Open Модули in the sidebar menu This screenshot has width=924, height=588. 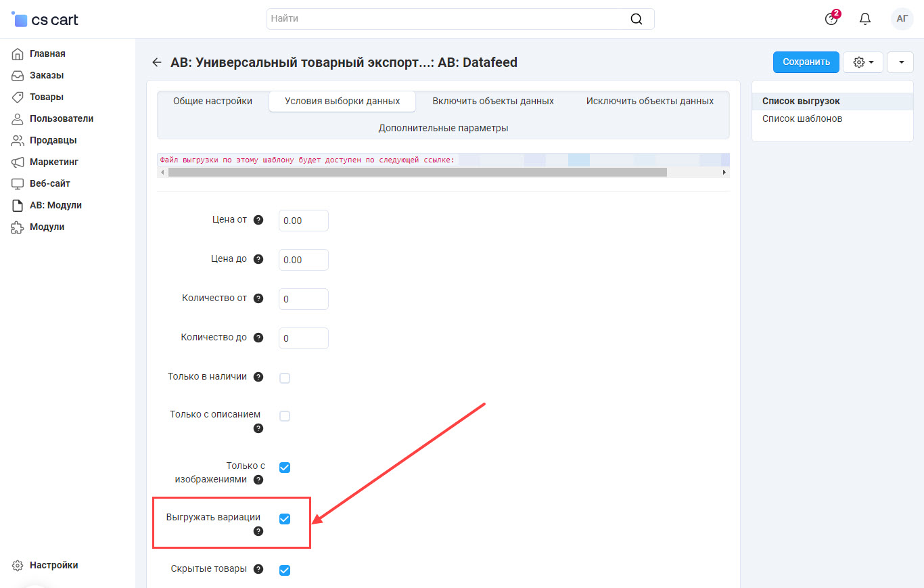tap(47, 227)
